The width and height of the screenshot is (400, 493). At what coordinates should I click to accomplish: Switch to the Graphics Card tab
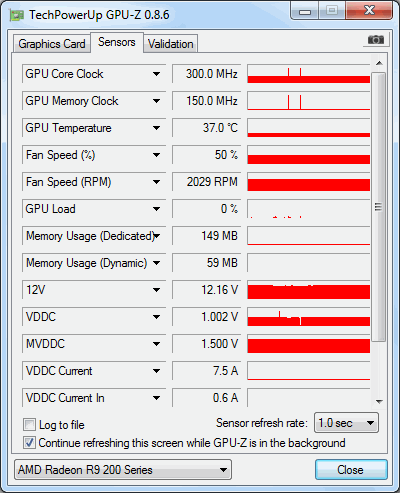click(52, 44)
